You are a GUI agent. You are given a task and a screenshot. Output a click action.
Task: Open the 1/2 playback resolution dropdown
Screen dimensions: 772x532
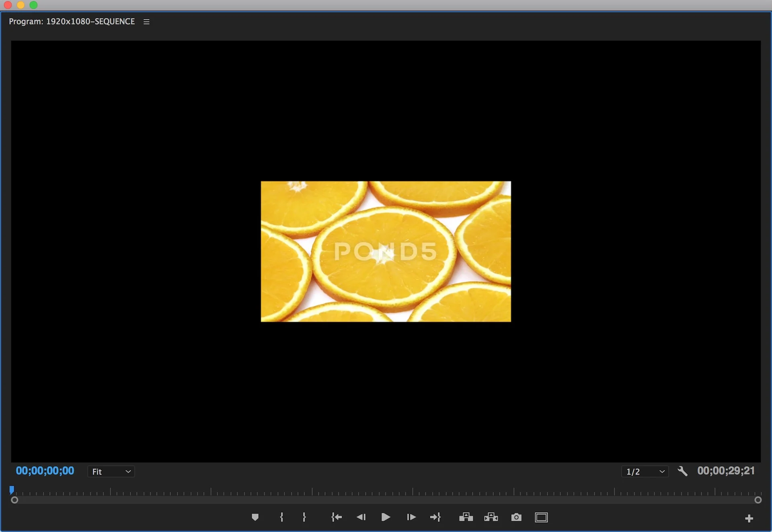(x=645, y=471)
